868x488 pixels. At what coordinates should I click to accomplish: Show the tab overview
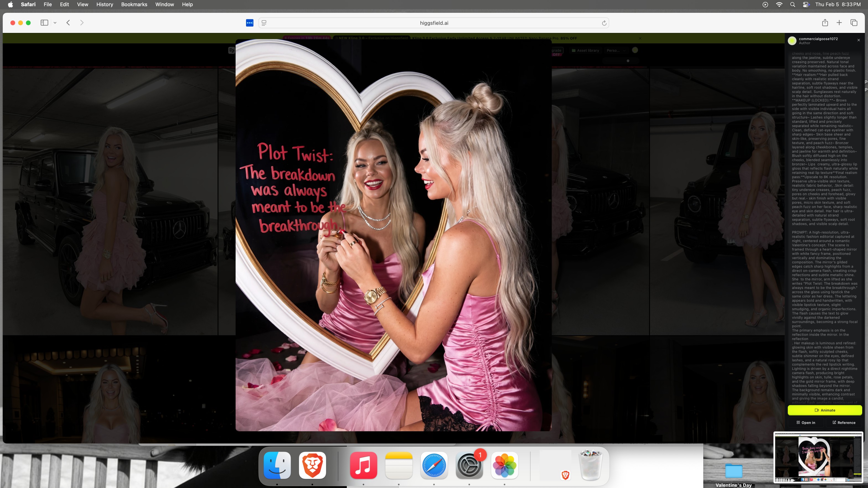click(854, 23)
